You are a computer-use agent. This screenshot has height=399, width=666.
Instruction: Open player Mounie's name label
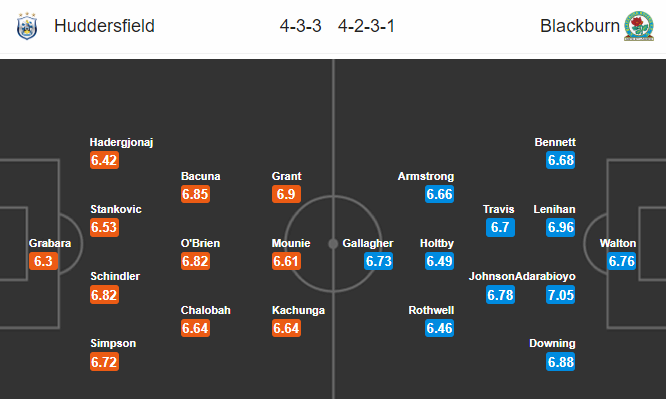click(x=291, y=243)
